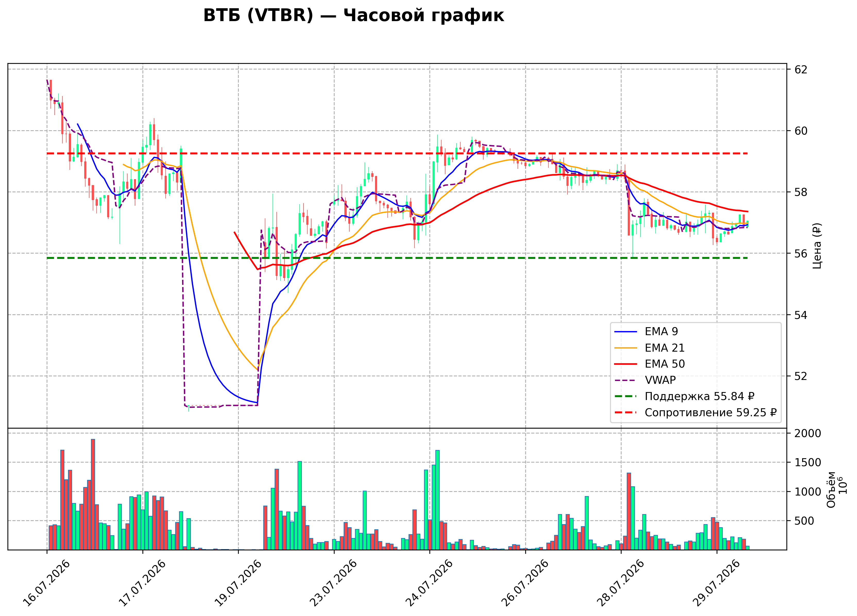
Task: Click the "VWAP" legend label
Action: 660,380
